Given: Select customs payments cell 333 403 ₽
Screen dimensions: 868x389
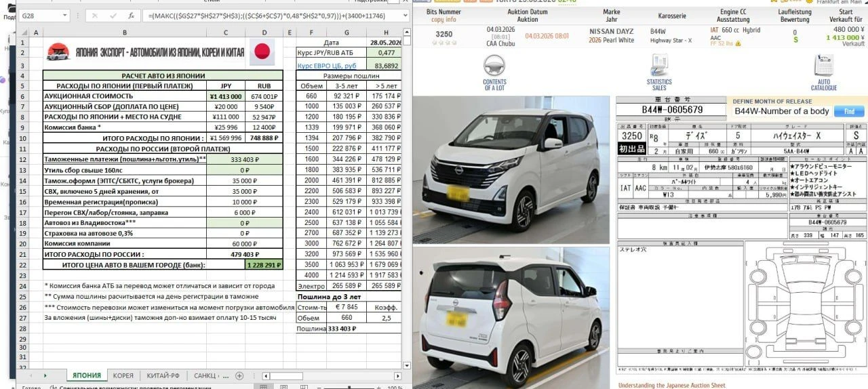Looking at the screenshot, I should point(245,159).
